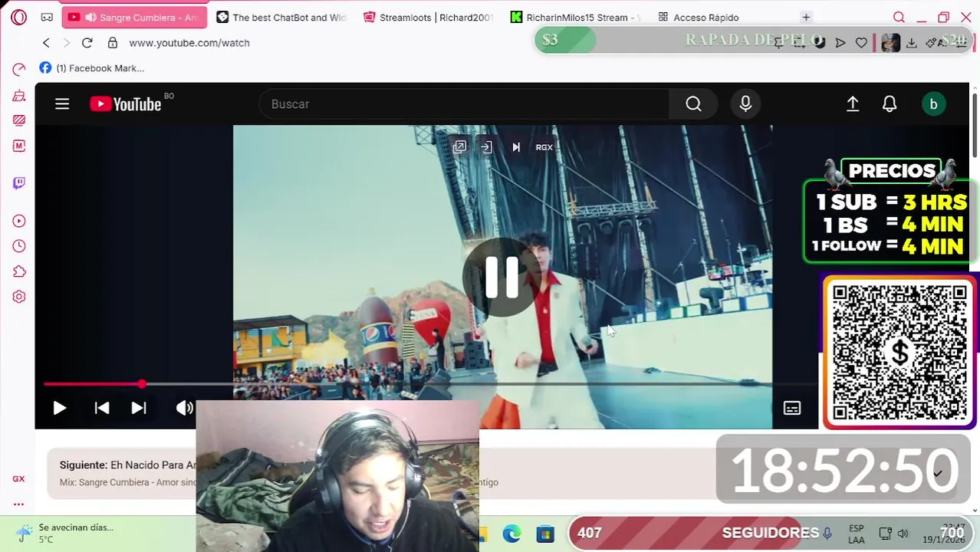
Task: Open Extensions puzzle icon in sidebar
Action: click(19, 271)
